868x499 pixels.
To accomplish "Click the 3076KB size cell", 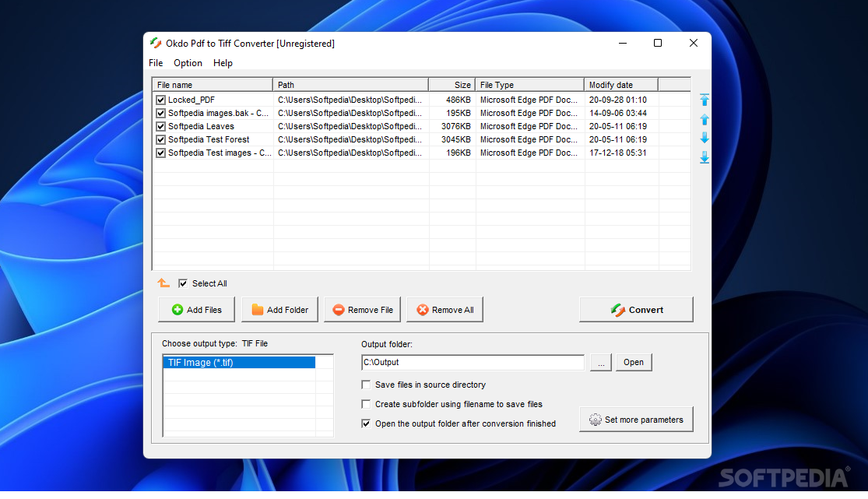I will (x=456, y=126).
